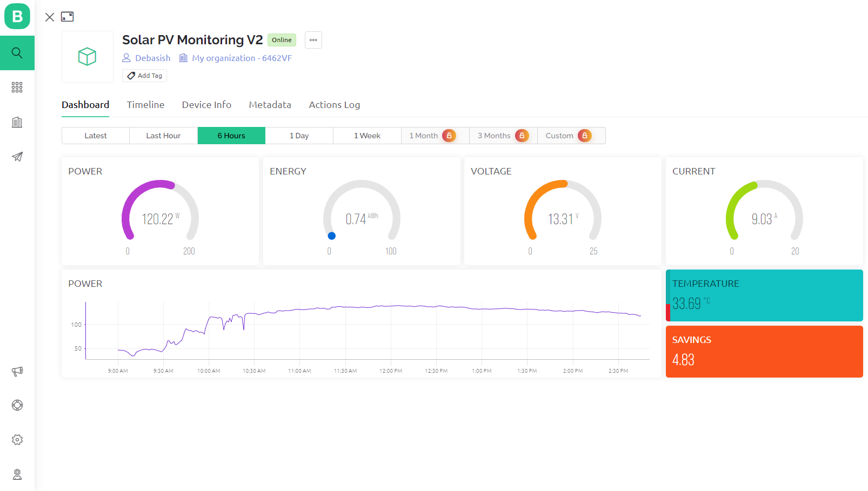
Task: Click the Add Tag button
Action: point(144,76)
